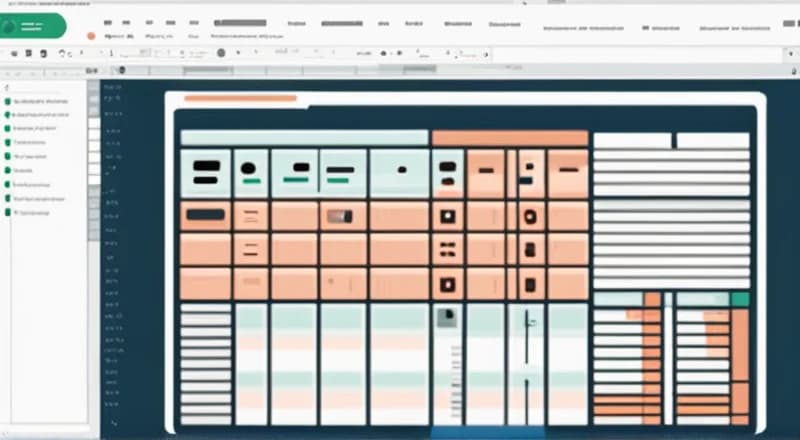
Task: Click the black circle icon in the green header cell
Action: (249, 167)
